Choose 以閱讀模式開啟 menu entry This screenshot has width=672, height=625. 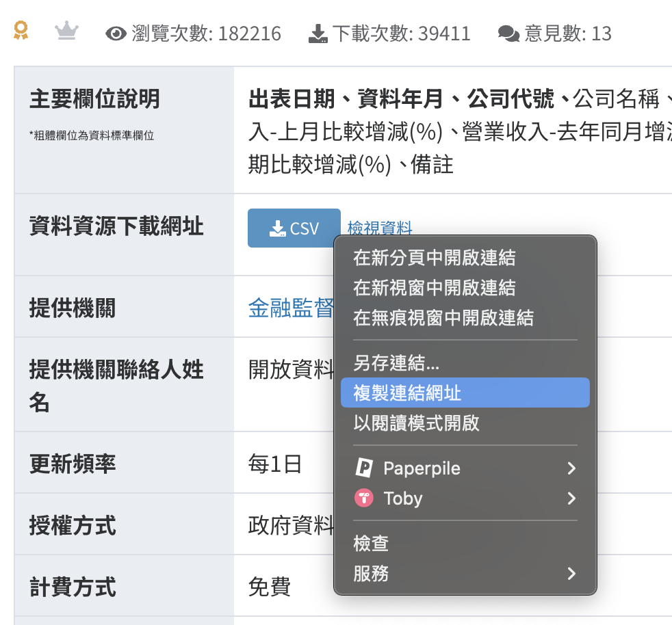(x=416, y=423)
